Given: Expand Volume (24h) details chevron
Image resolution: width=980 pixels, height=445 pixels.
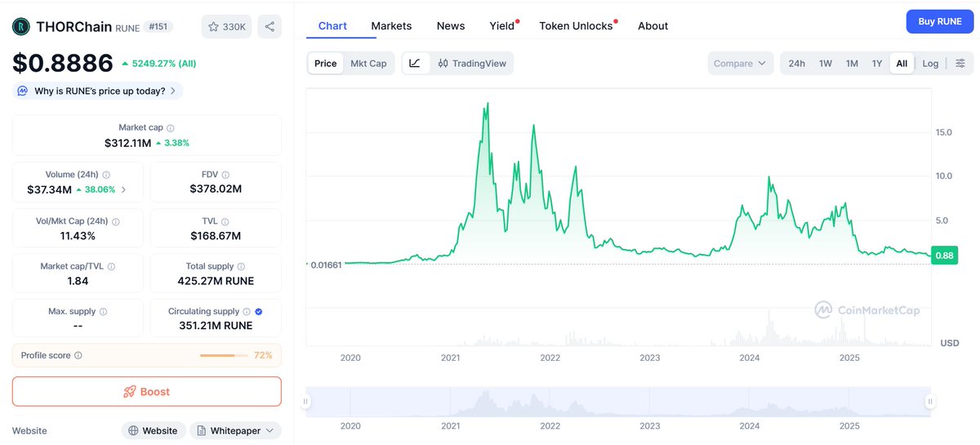Looking at the screenshot, I should (x=124, y=189).
